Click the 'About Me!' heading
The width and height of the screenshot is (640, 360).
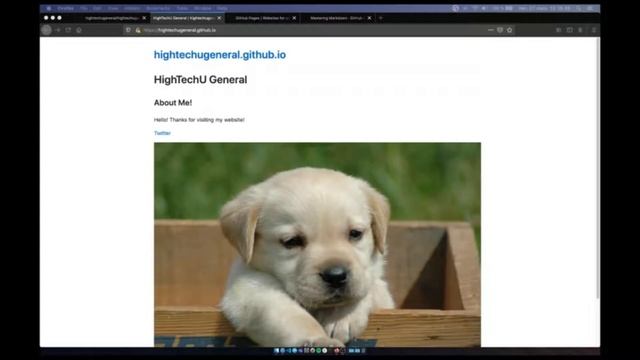pyautogui.click(x=173, y=103)
